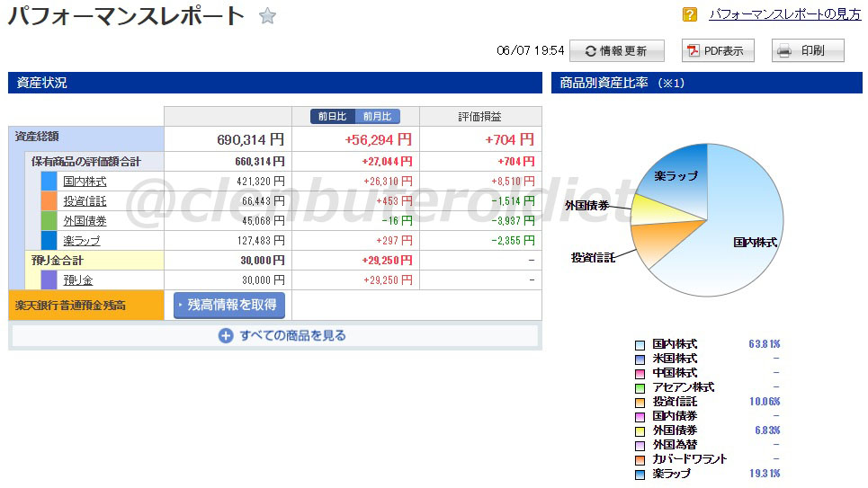868x488 pixels.
Task: Click the 63.81% domestic stock ratio
Action: pos(765,344)
